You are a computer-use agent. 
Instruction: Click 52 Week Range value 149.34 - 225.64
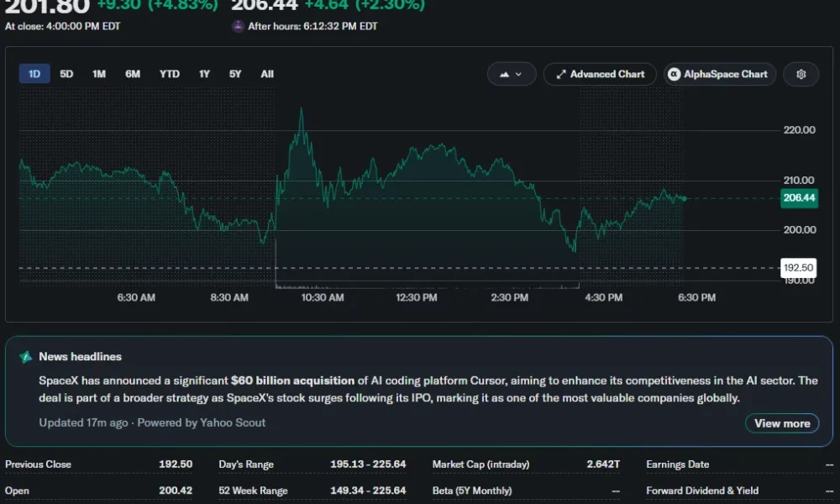click(x=368, y=490)
